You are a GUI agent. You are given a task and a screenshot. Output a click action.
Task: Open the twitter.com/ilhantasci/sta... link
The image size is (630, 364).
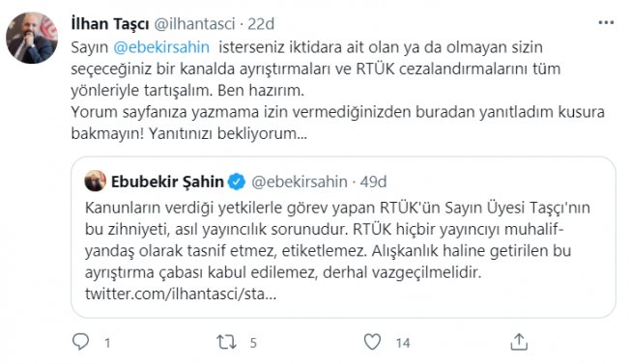[181, 294]
